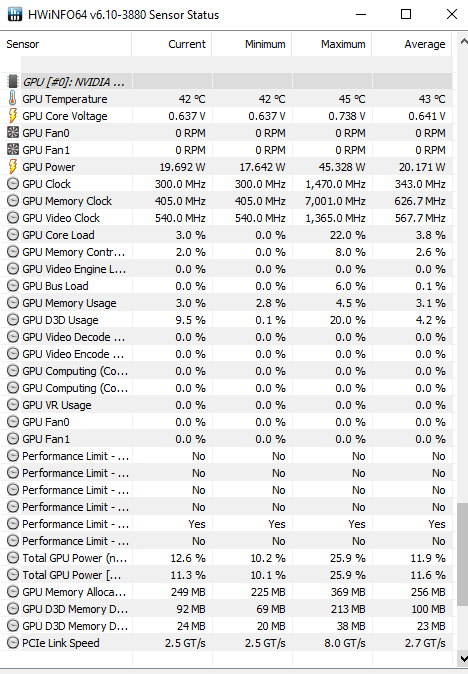Viewport: 468px width, 674px height.
Task: Select the Average column header
Action: click(412, 44)
